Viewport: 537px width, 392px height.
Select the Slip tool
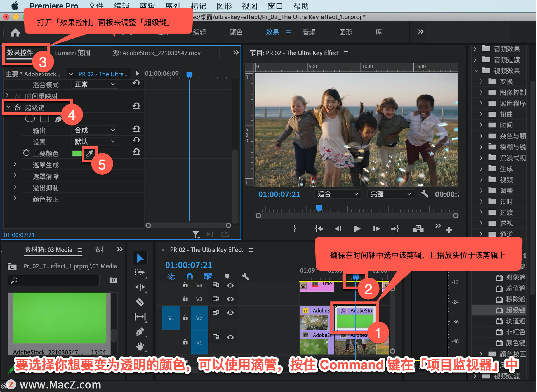(x=140, y=317)
